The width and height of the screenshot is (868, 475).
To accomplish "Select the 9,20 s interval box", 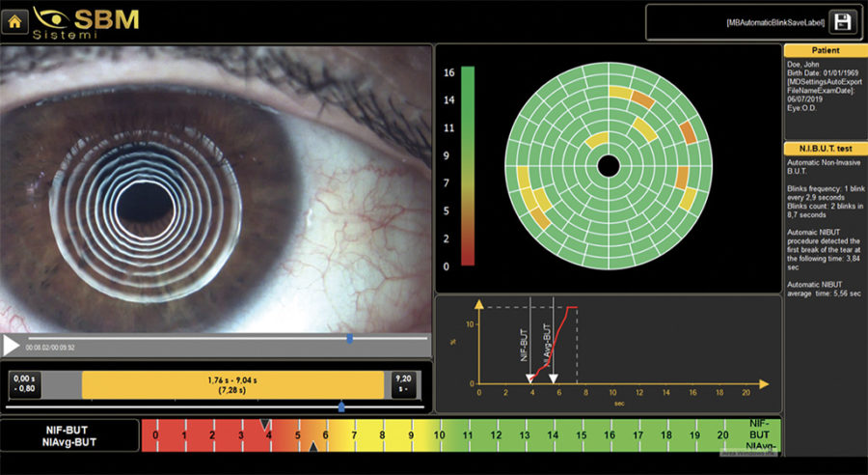I will click(402, 384).
